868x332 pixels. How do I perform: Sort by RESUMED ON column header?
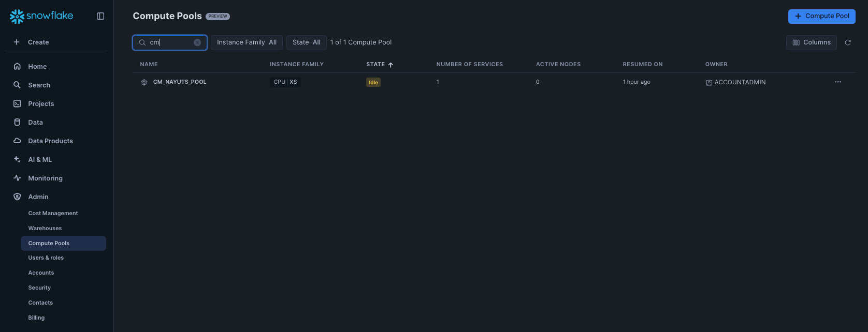click(x=643, y=64)
